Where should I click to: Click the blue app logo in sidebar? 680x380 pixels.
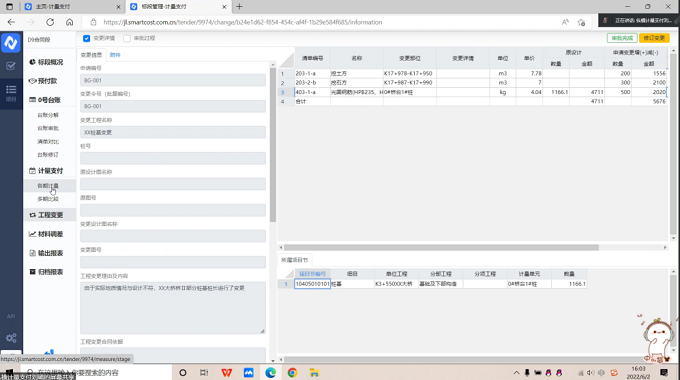pyautogui.click(x=11, y=43)
